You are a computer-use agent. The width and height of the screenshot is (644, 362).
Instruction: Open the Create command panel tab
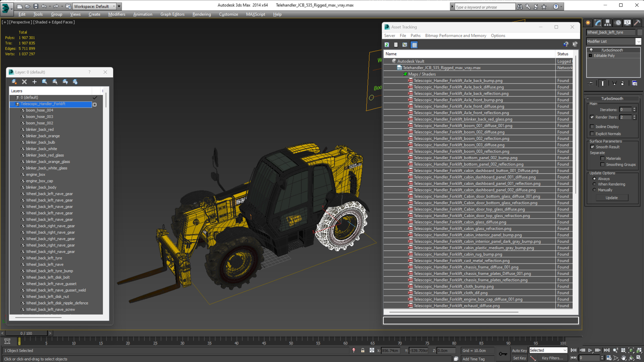588,23
